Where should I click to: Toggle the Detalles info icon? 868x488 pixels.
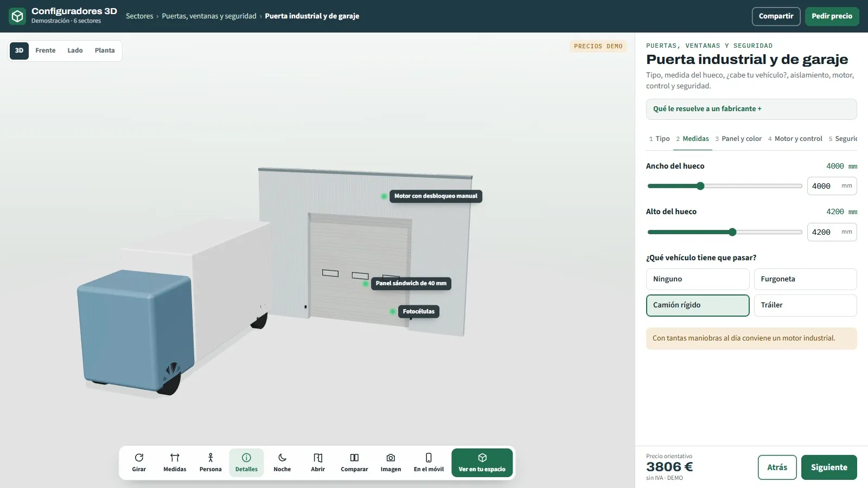[246, 458]
